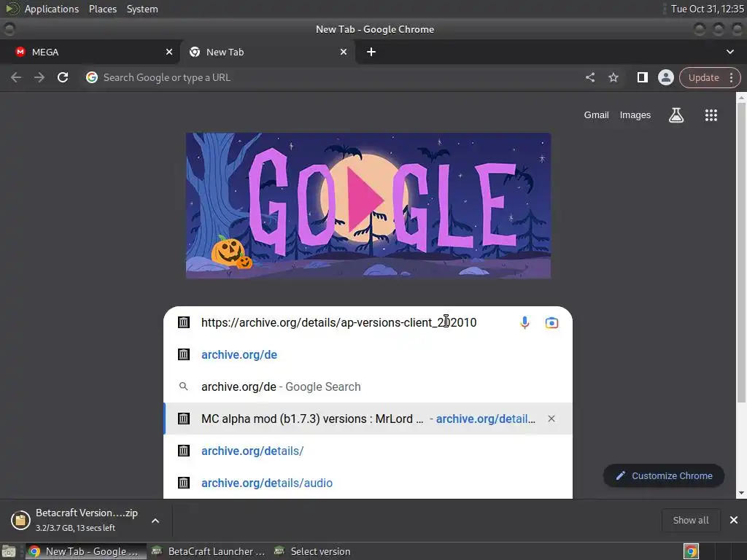This screenshot has height=560, width=747.
Task: Click New Tab - Google taskbar entry
Action: (85, 551)
